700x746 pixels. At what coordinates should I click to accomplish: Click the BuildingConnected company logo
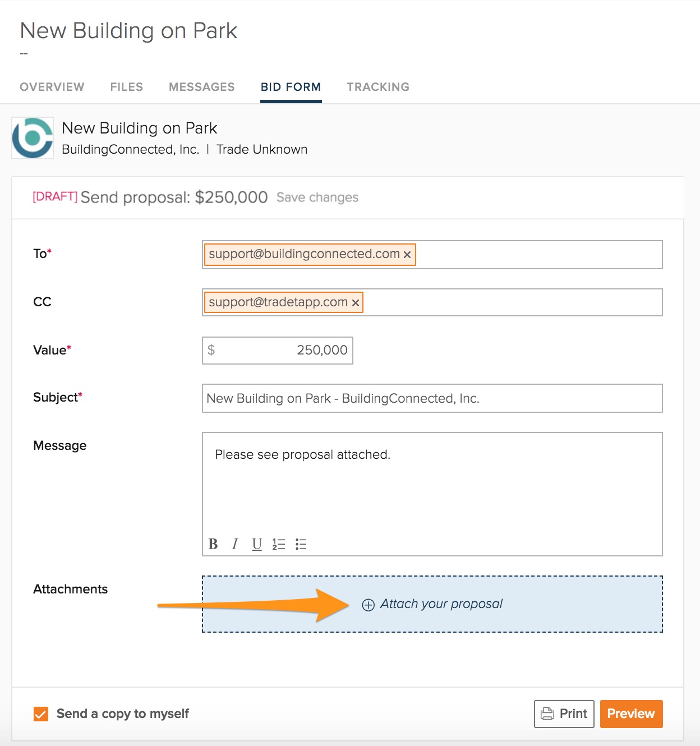[x=33, y=138]
